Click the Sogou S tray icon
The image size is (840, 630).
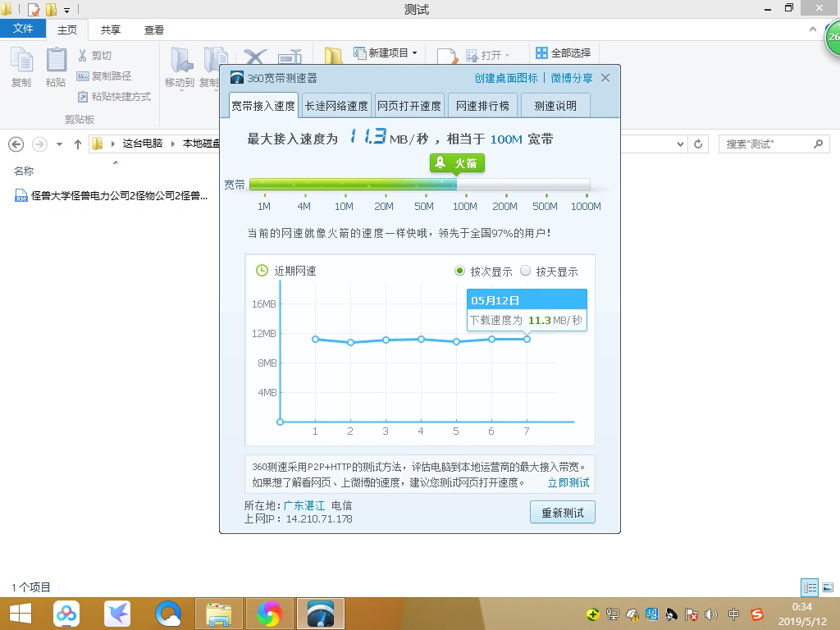coord(756,614)
